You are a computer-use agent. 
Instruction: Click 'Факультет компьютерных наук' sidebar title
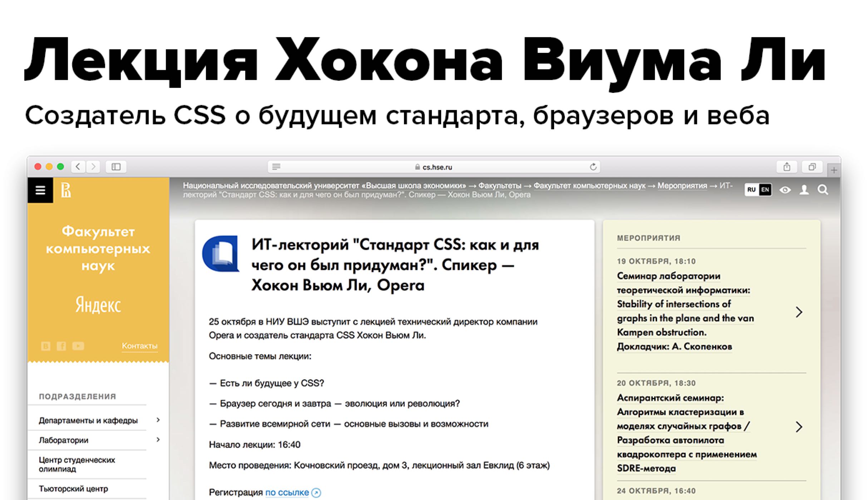click(98, 249)
